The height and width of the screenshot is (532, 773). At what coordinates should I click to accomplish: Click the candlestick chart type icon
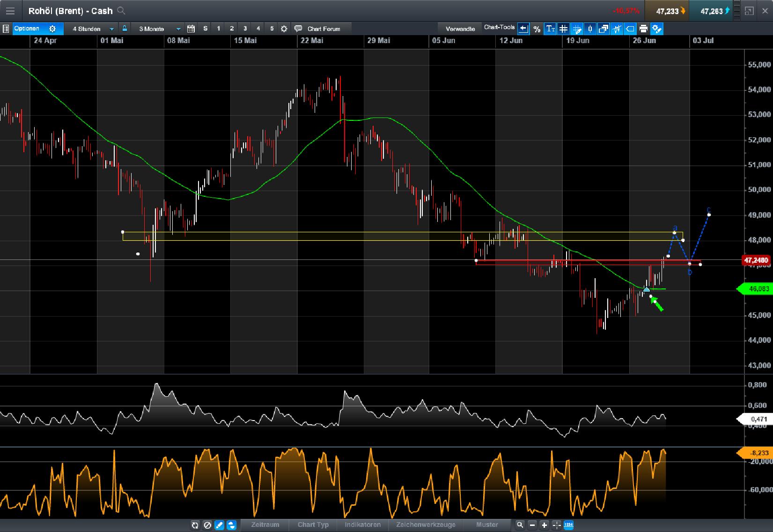point(617,29)
